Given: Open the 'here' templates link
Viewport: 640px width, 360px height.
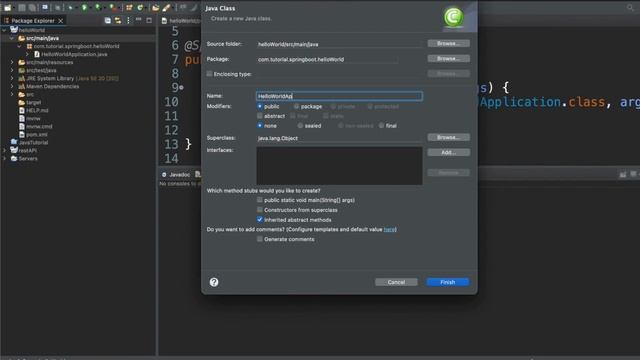Looking at the screenshot, I should 390,229.
